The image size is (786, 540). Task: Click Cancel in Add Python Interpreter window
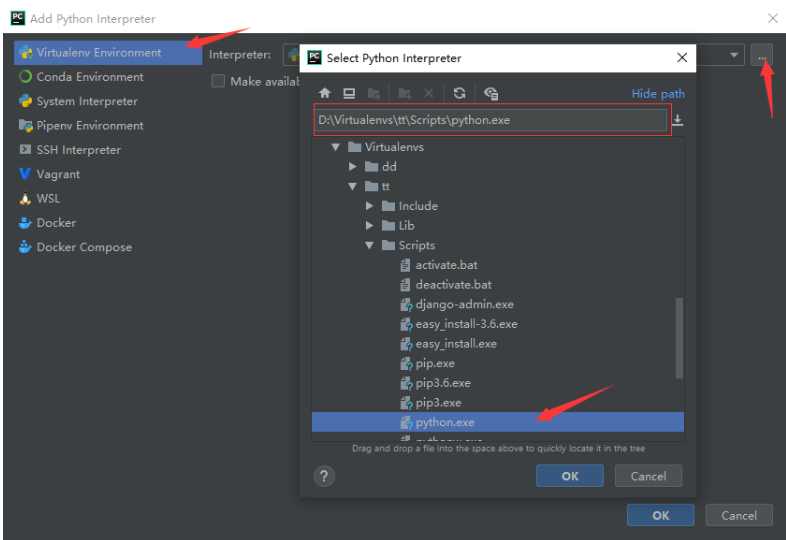(738, 515)
